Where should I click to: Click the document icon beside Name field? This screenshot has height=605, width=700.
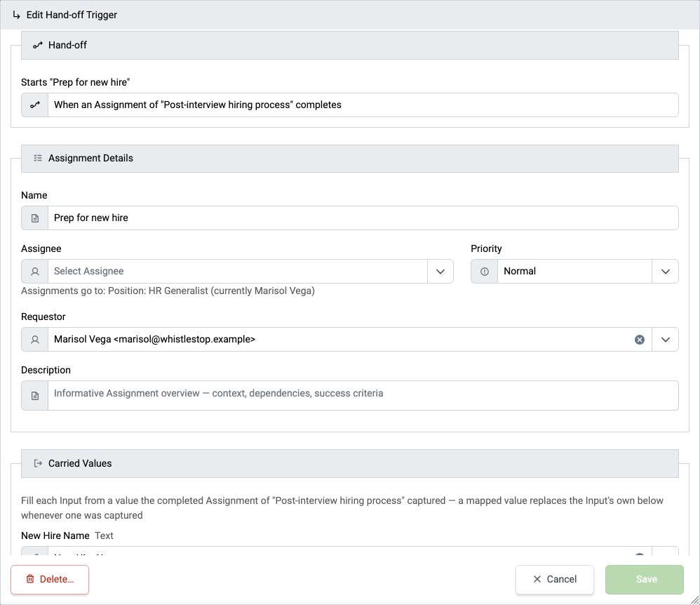[35, 218]
